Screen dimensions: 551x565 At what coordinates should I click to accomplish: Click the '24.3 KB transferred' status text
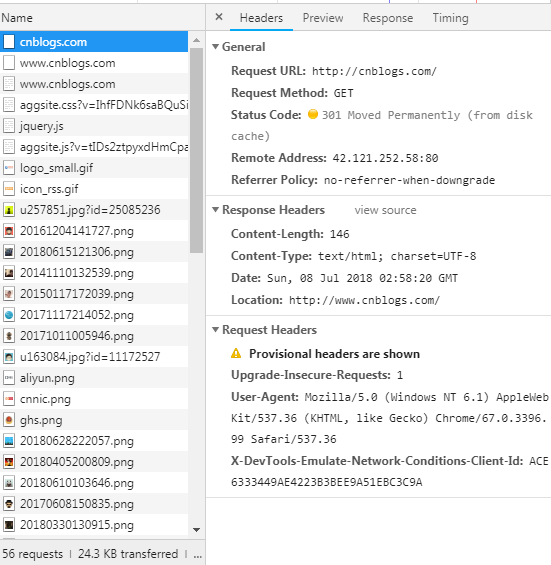coord(128,553)
